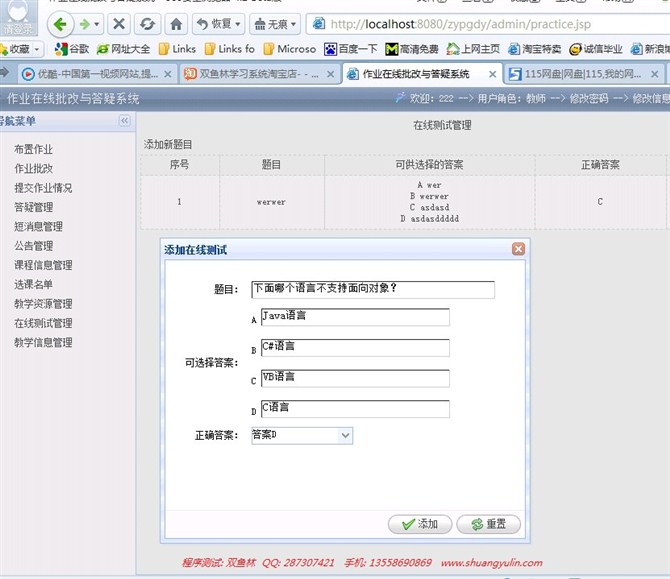
Task: Open the browser home page icon
Action: tap(176, 24)
